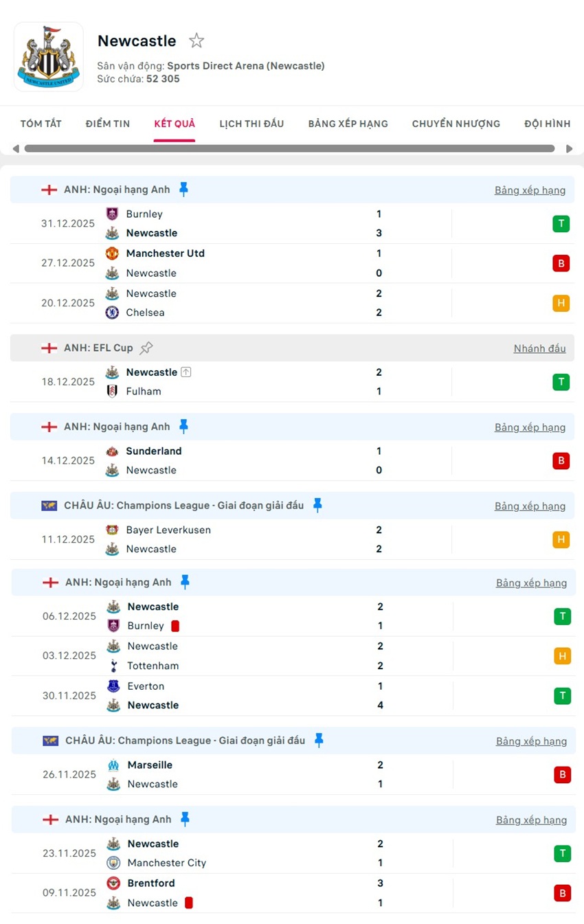
Task: Unpin the Ngoại hạng Anh league section
Action: point(183,189)
